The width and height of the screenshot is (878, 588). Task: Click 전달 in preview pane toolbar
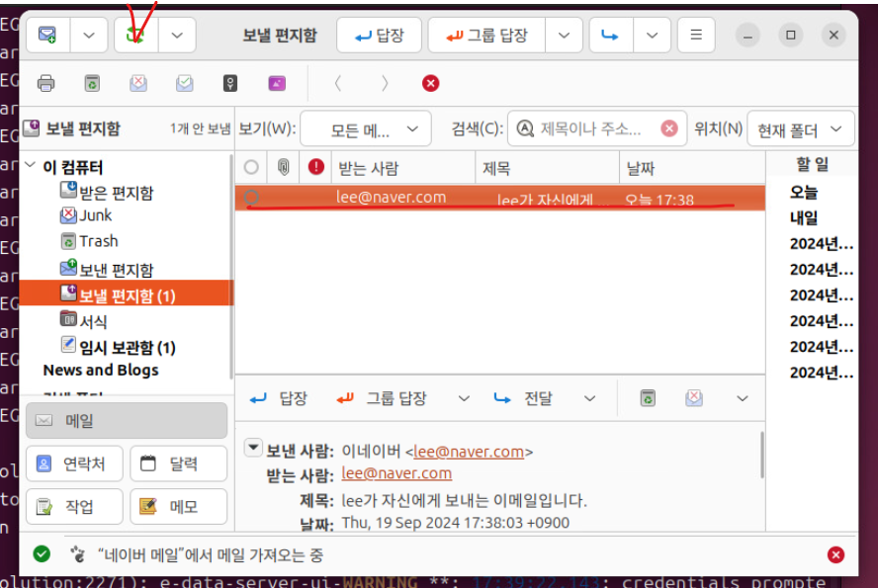point(524,398)
